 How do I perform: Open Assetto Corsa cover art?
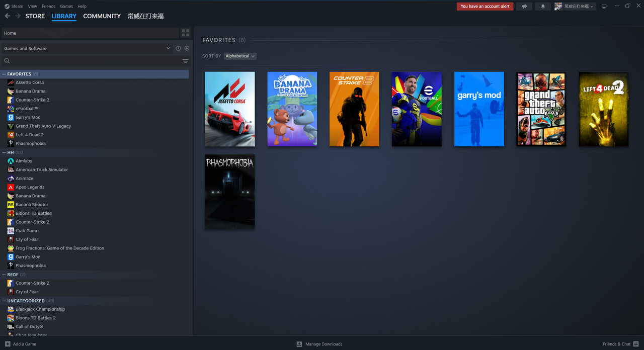point(230,109)
